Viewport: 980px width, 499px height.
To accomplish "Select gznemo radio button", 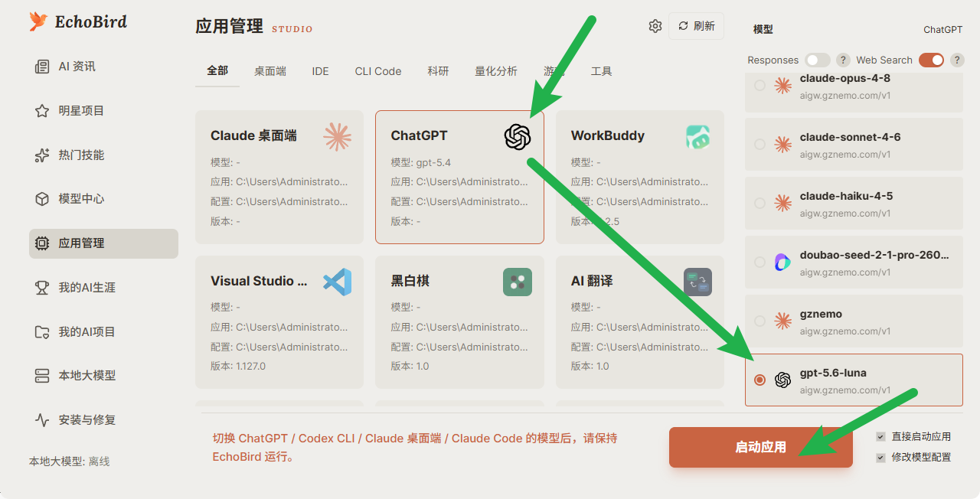I will 759,321.
